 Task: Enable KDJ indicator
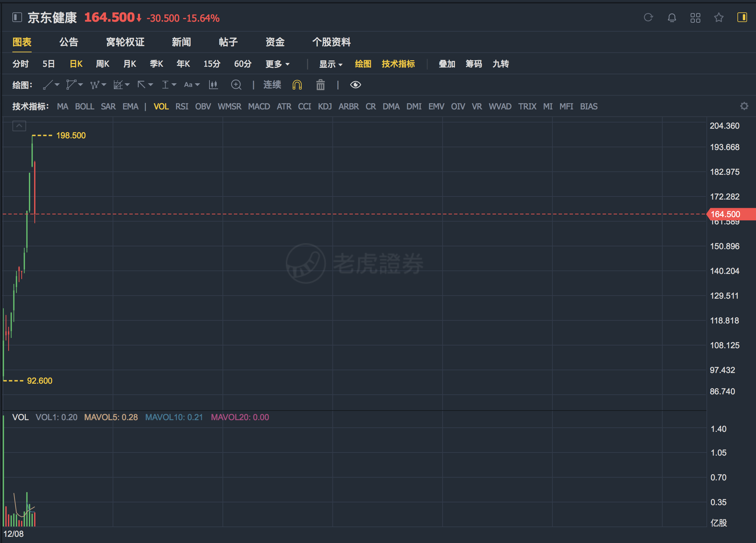(x=325, y=106)
